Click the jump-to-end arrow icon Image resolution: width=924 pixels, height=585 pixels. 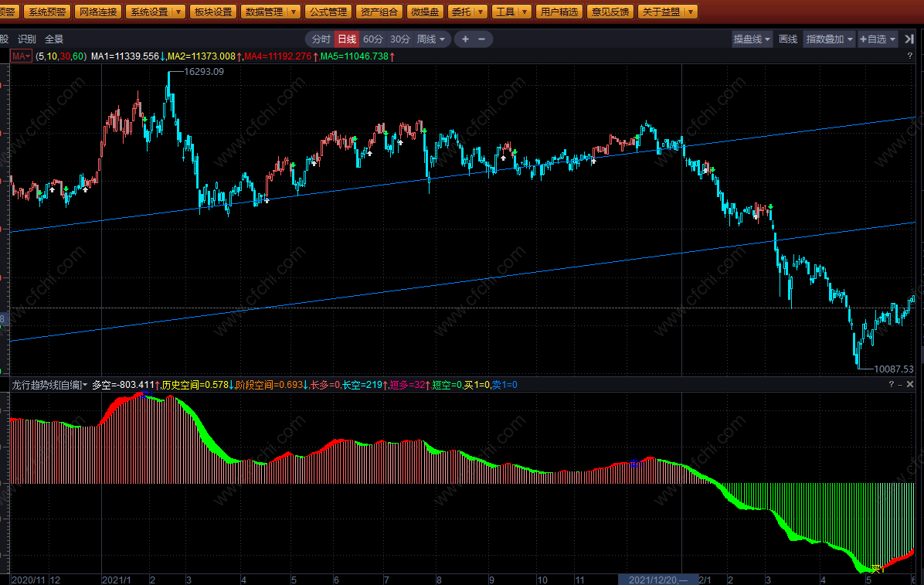coord(909,39)
